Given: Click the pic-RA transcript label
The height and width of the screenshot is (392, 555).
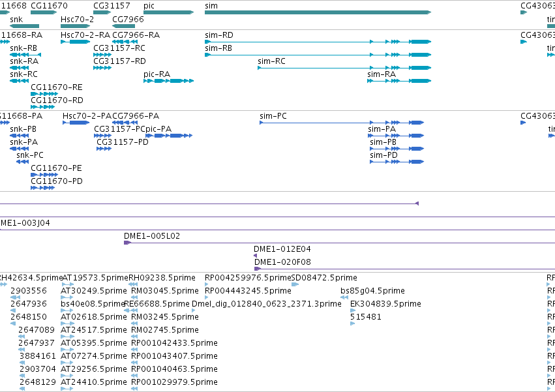Looking at the screenshot, I should click(157, 74).
